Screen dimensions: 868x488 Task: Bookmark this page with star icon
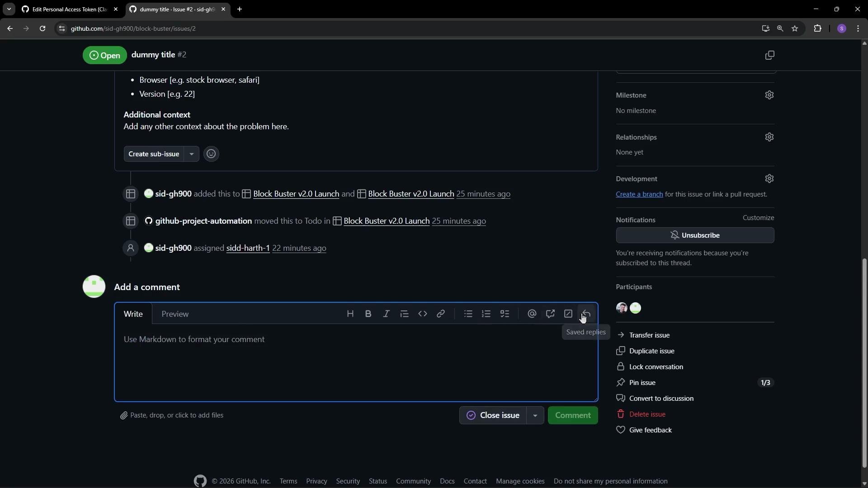coord(795,28)
